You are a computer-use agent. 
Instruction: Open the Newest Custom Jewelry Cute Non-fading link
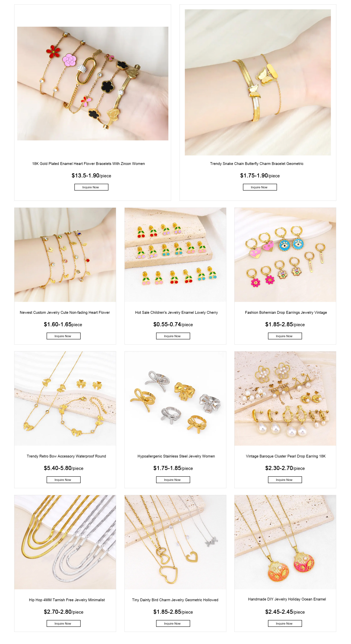tap(65, 312)
